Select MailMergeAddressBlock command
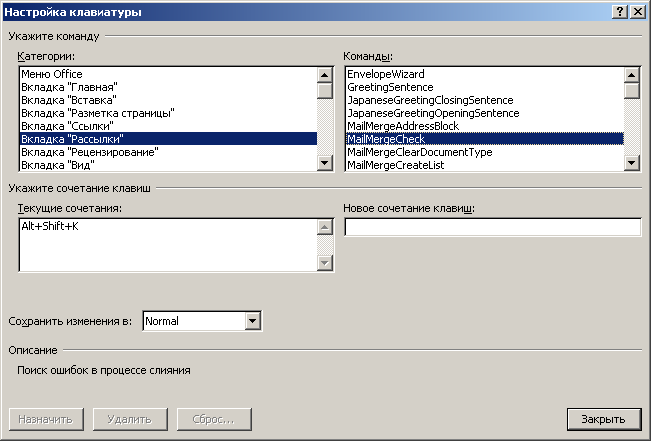 click(x=403, y=126)
